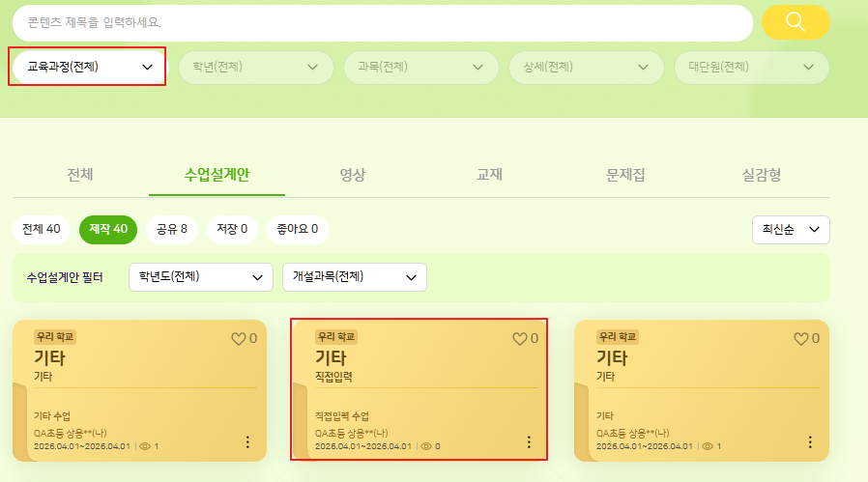This screenshot has width=868, height=482.
Task: Open more options on 기타 수업 card
Action: pos(247,441)
